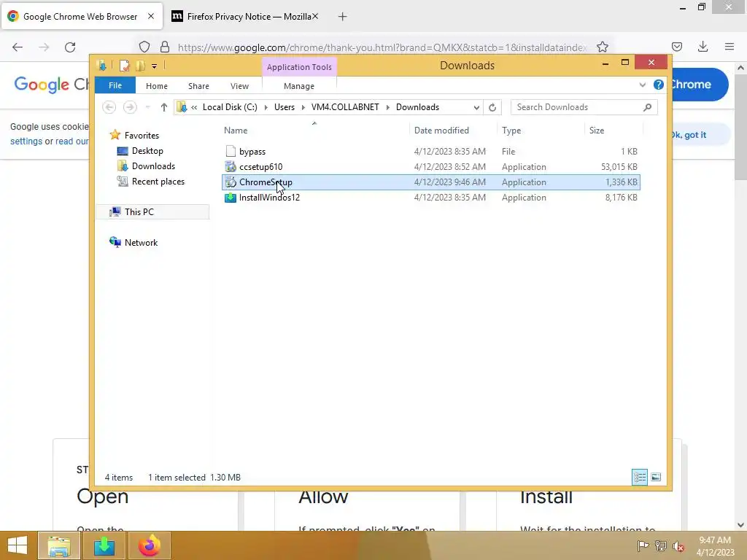Go up one folder level arrow
747x560 pixels.
(x=164, y=107)
